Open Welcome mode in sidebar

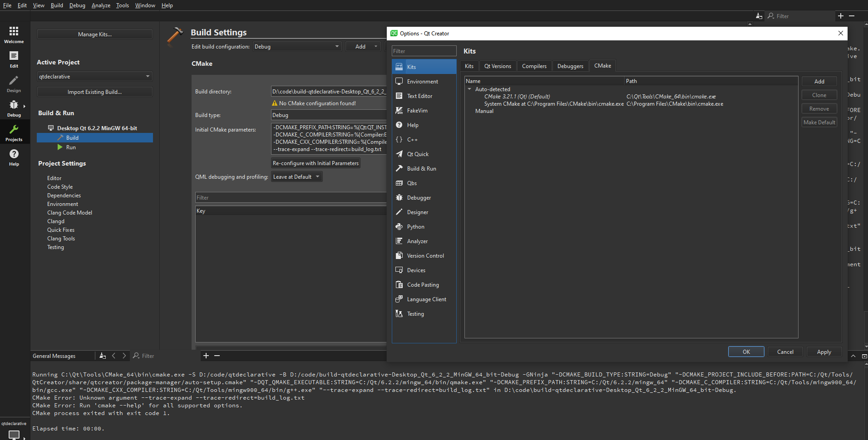(x=14, y=35)
